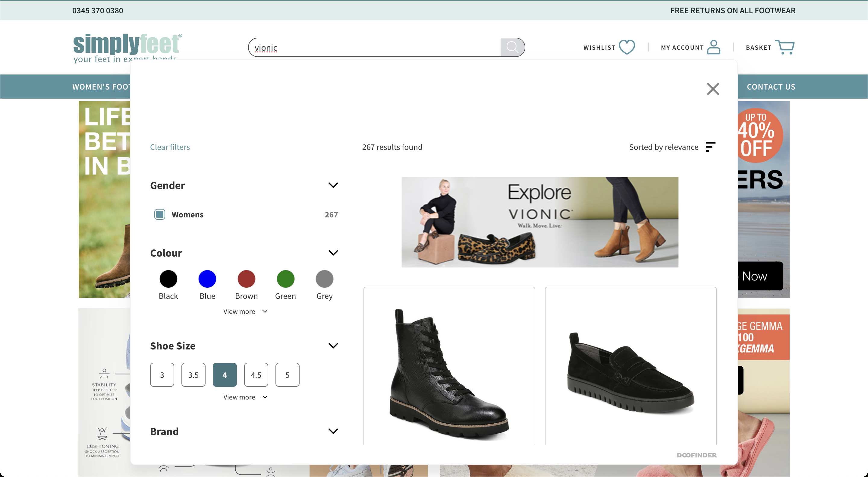Open Contact Us menu item
The width and height of the screenshot is (868, 477).
[771, 87]
